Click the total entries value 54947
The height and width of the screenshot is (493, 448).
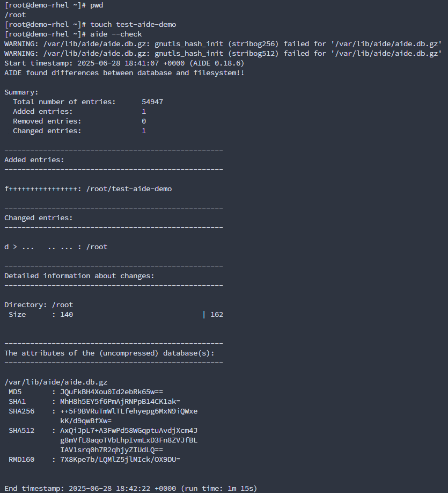tap(152, 102)
